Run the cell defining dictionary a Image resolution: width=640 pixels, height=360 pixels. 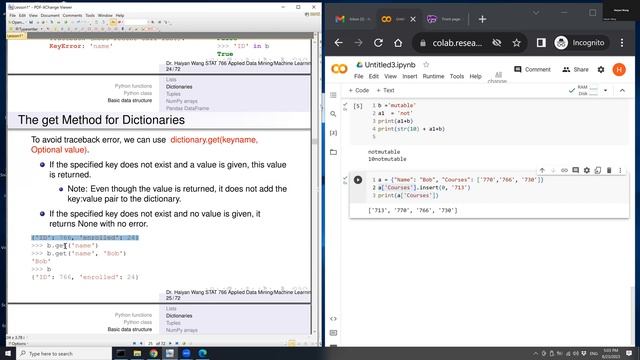358,180
